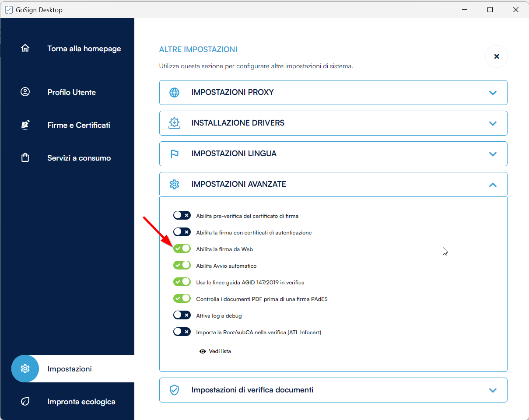Screen dimensions: 529x420
Task: Click the Impostazioni gear icon in sidebar
Action: [25, 369]
